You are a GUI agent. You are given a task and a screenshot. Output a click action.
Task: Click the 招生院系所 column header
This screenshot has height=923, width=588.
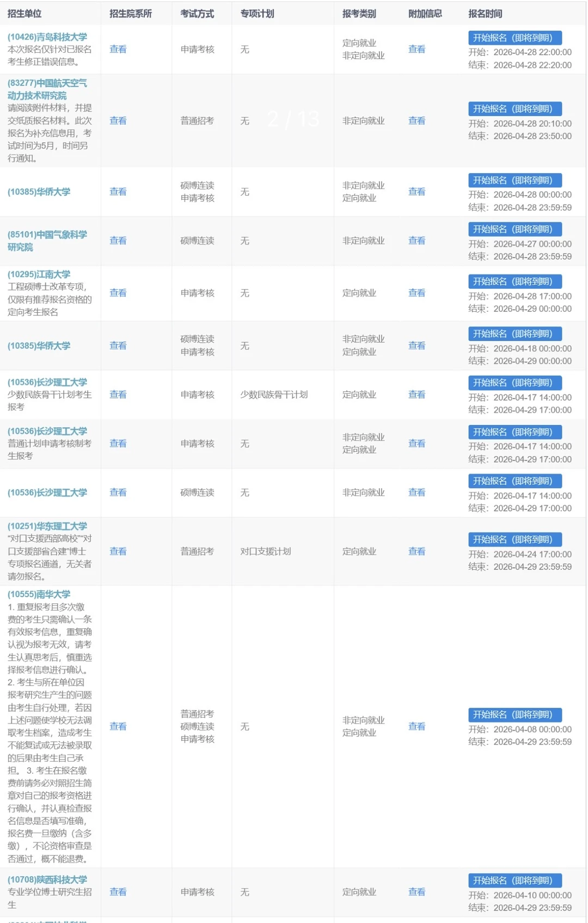click(x=131, y=14)
